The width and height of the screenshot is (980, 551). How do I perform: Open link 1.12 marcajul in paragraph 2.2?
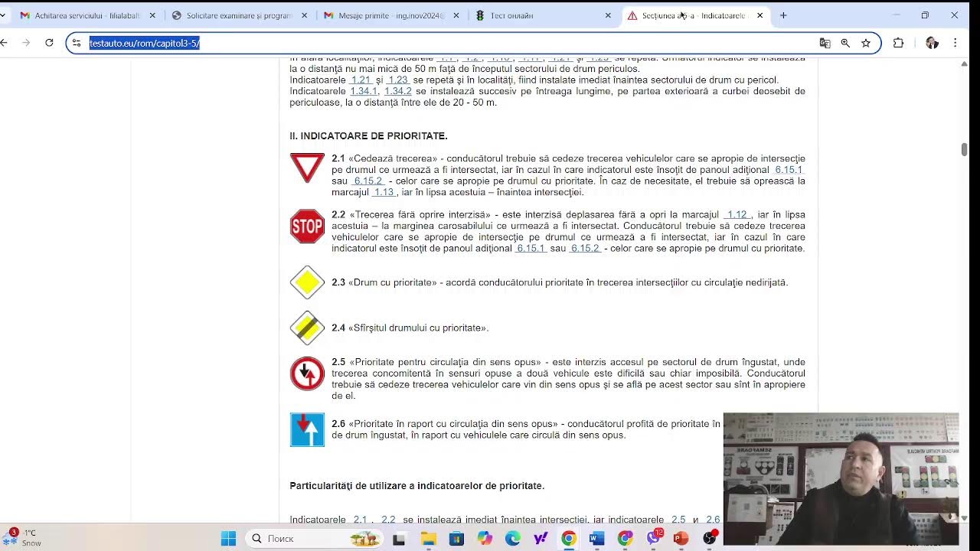(737, 215)
